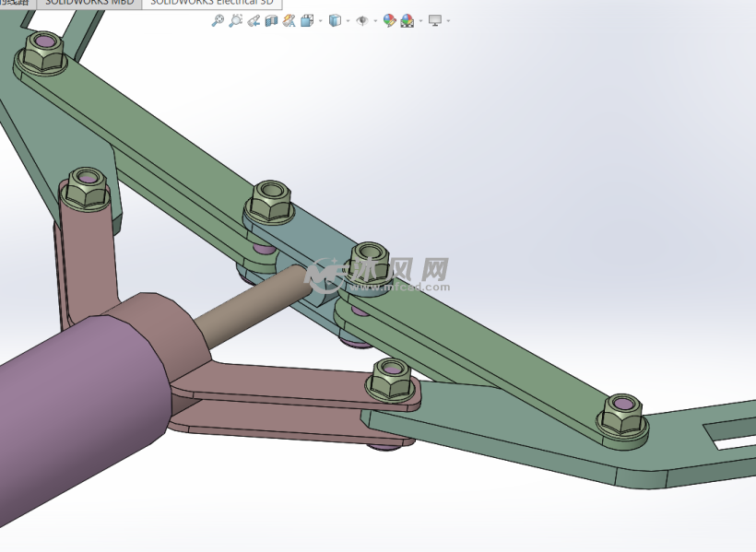756x552 pixels.
Task: Click the Hide/Show Items eye icon
Action: point(362,20)
